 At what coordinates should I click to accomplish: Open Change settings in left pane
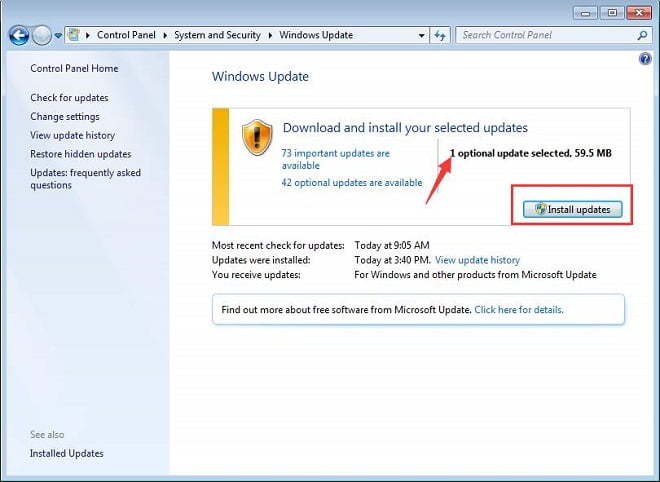click(65, 117)
